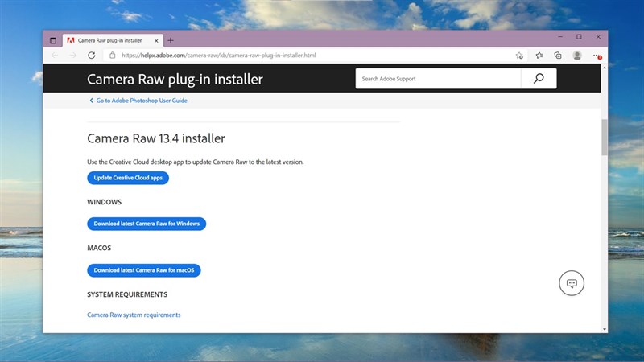Image resolution: width=644 pixels, height=362 pixels.
Task: Maximize the Edge browser window
Action: pos(579,37)
